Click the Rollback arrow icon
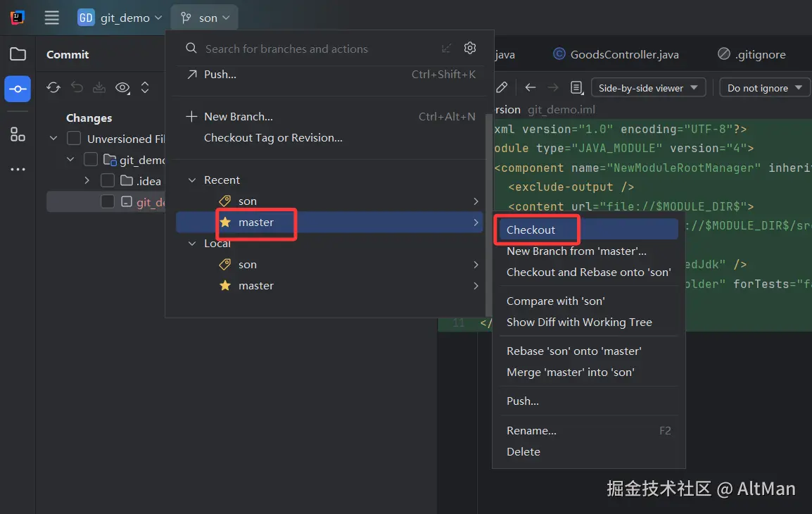The width and height of the screenshot is (812, 514). click(77, 87)
